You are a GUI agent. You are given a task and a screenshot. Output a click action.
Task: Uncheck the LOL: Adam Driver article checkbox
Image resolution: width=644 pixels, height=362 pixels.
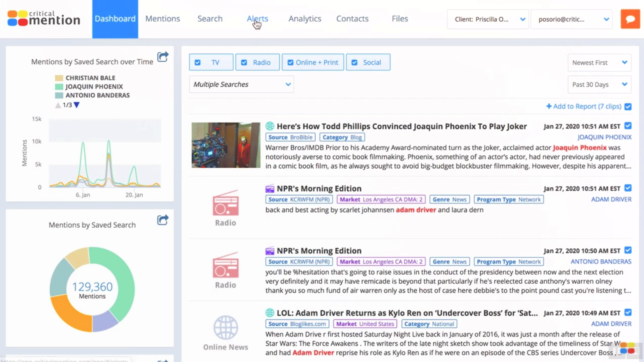628,312
